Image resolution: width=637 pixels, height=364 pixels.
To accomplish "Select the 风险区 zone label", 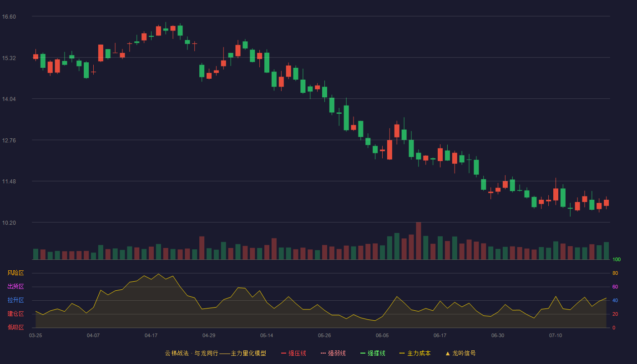I will [15, 273].
